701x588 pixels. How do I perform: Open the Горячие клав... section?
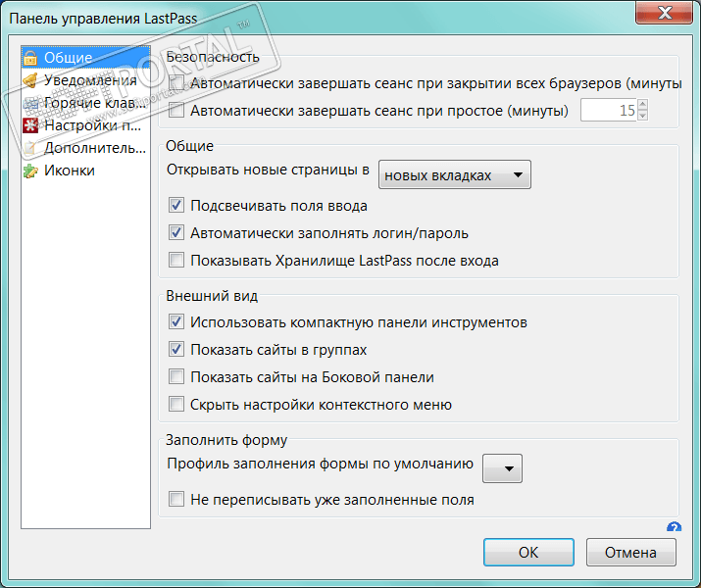point(85,103)
